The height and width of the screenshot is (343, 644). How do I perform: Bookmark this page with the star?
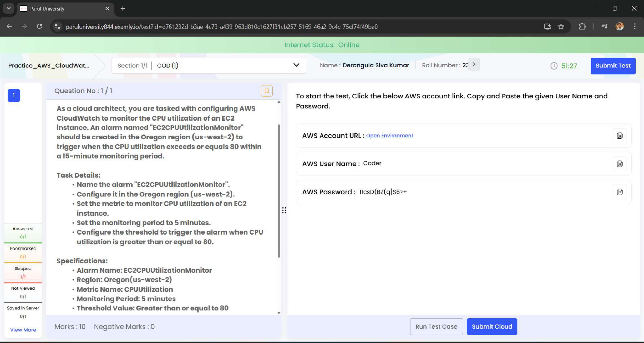click(561, 27)
